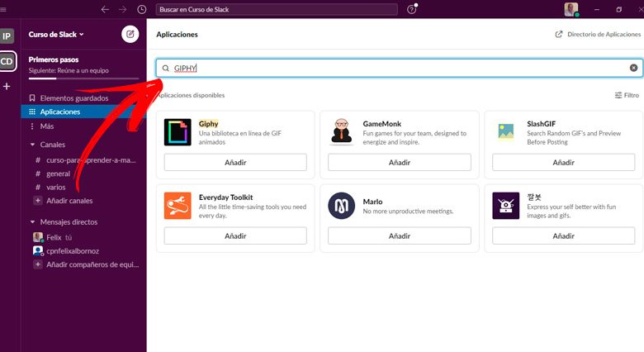
Task: Open the Filtro filter options
Action: click(627, 95)
